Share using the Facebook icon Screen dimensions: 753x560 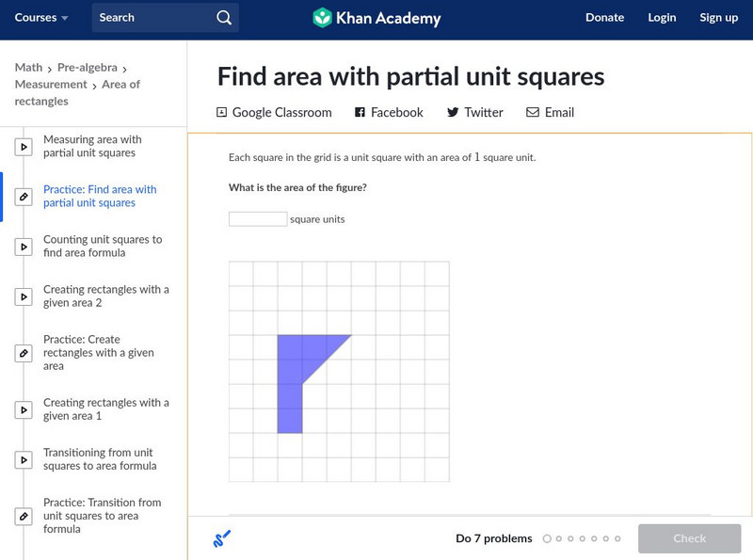coord(360,112)
